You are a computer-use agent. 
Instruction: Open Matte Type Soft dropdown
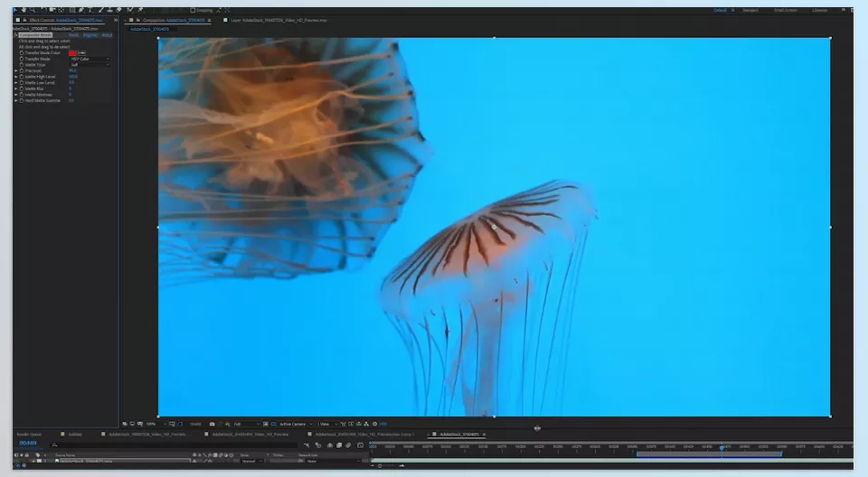(x=90, y=65)
